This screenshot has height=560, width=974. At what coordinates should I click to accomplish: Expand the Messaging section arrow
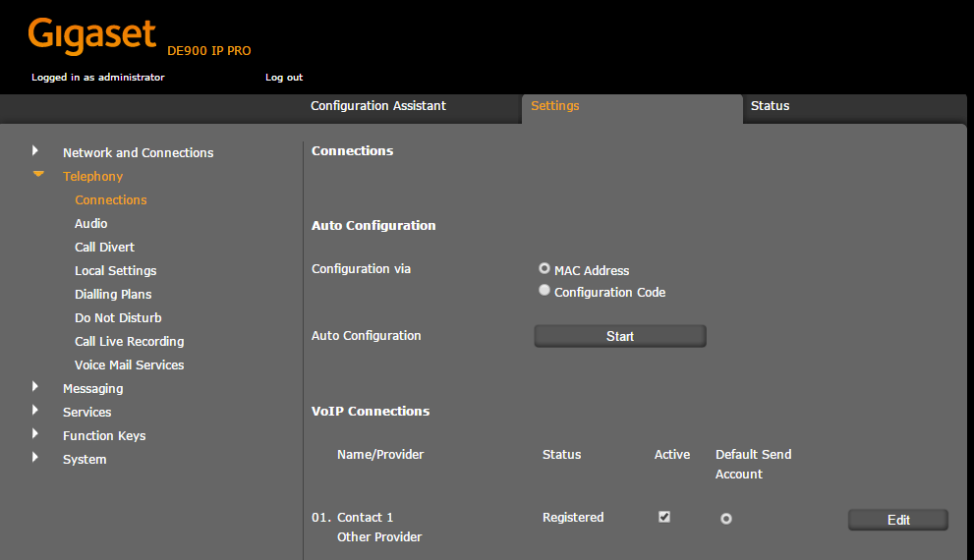pyautogui.click(x=35, y=387)
